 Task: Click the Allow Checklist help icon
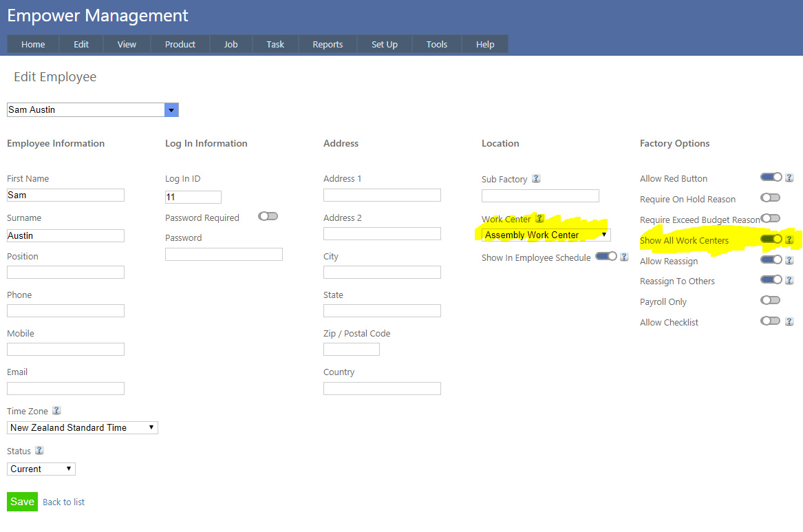pos(789,321)
